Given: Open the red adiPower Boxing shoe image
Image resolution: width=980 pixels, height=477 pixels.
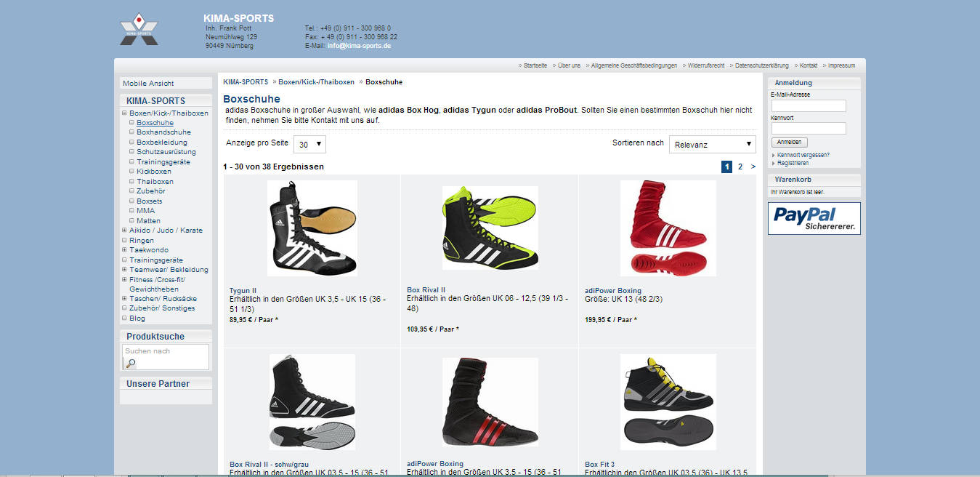Looking at the screenshot, I should point(668,228).
